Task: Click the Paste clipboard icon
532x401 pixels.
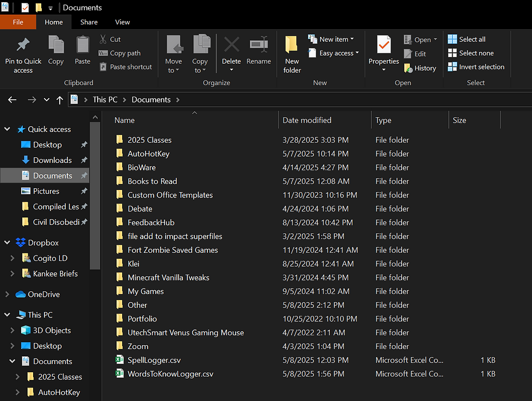Action: 83,45
